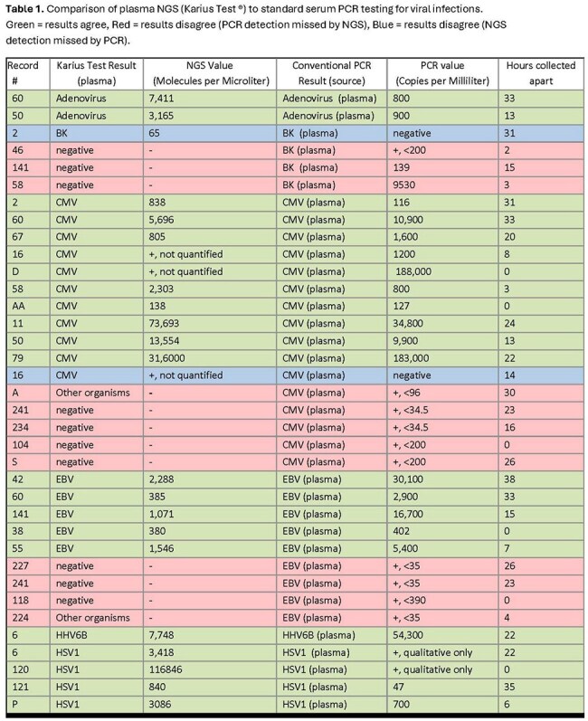
Task: Click the 'Table 1.' bold caption label
Action: [24, 9]
